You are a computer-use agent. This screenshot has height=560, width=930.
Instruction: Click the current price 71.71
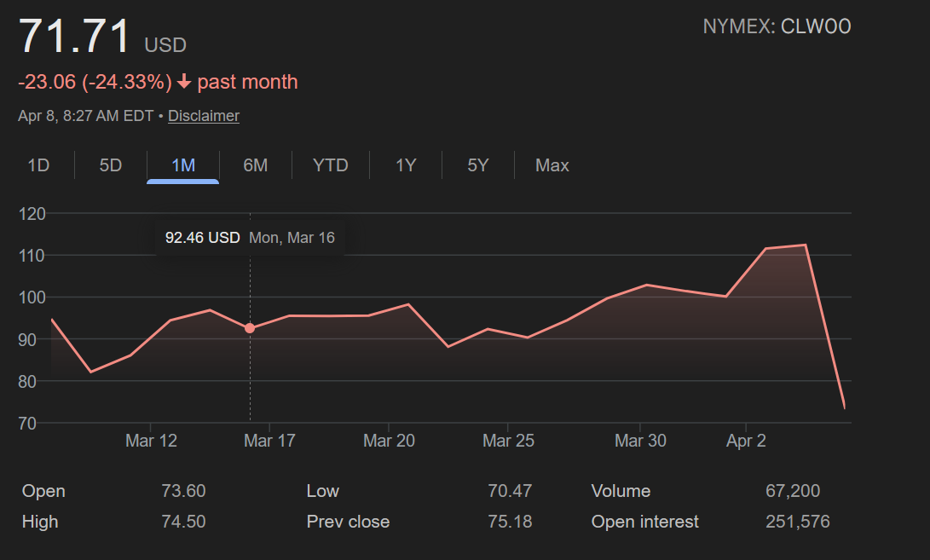click(x=73, y=36)
